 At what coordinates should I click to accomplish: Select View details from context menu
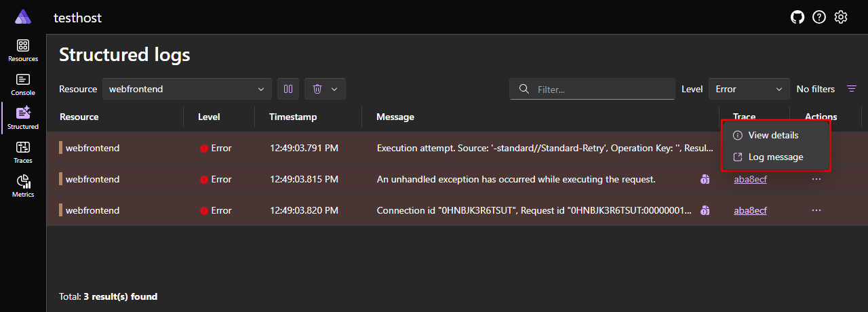pos(773,136)
